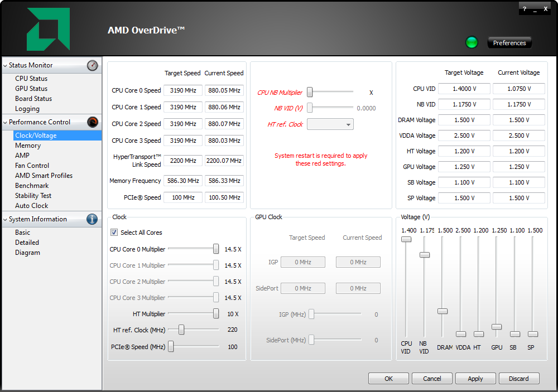Open the Logging page
This screenshot has width=558, height=392.
[x=27, y=109]
